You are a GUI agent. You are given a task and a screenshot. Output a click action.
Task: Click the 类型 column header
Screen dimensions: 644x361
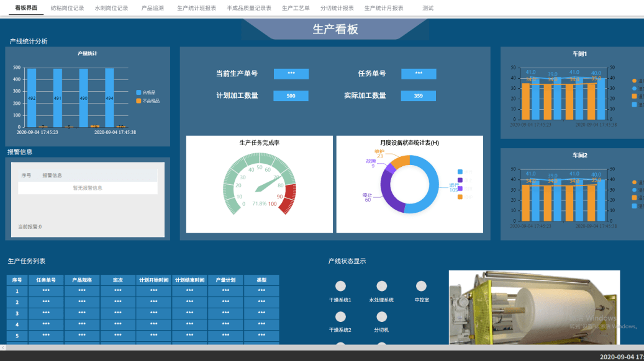[261, 280]
